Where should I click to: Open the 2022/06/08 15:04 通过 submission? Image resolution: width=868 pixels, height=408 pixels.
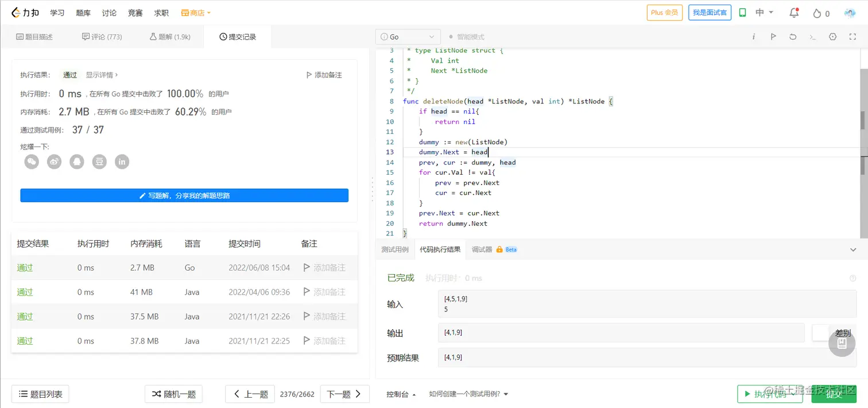pos(25,268)
